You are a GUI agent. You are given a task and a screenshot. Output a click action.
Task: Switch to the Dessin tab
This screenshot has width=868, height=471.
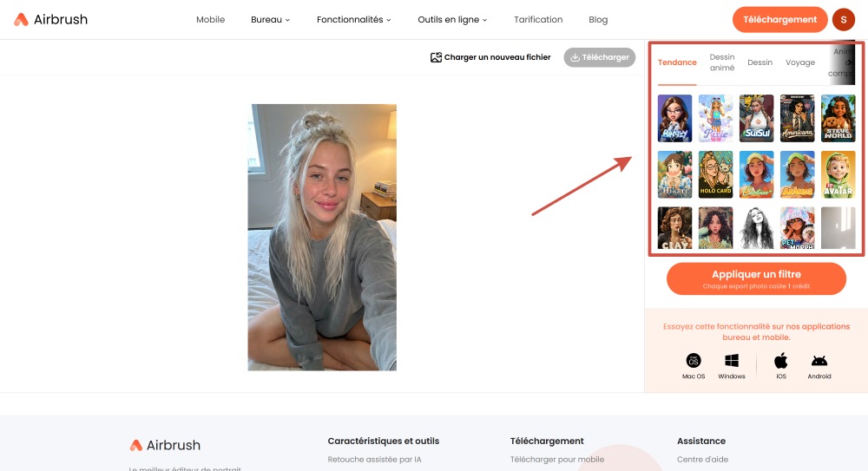[759, 62]
